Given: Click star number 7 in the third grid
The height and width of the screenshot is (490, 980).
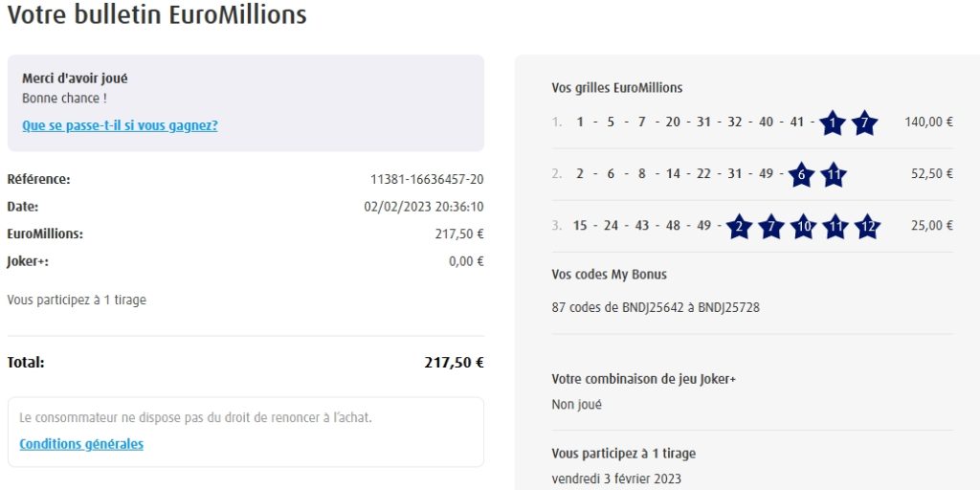Looking at the screenshot, I should (770, 226).
